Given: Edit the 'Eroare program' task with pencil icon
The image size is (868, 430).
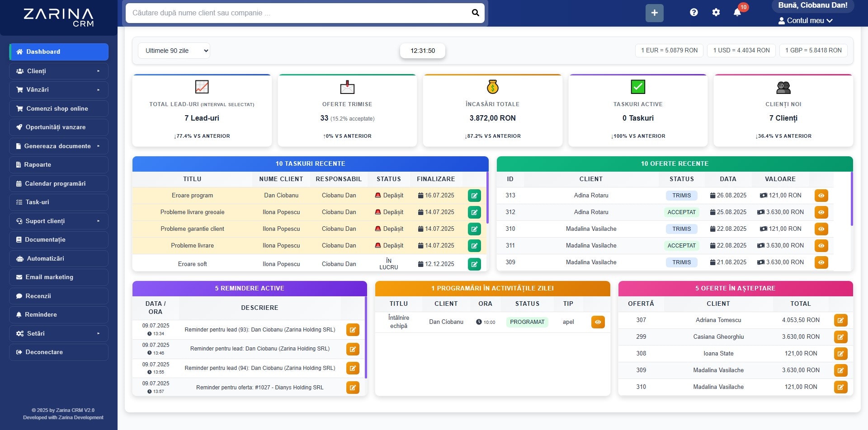Looking at the screenshot, I should click(x=474, y=196).
